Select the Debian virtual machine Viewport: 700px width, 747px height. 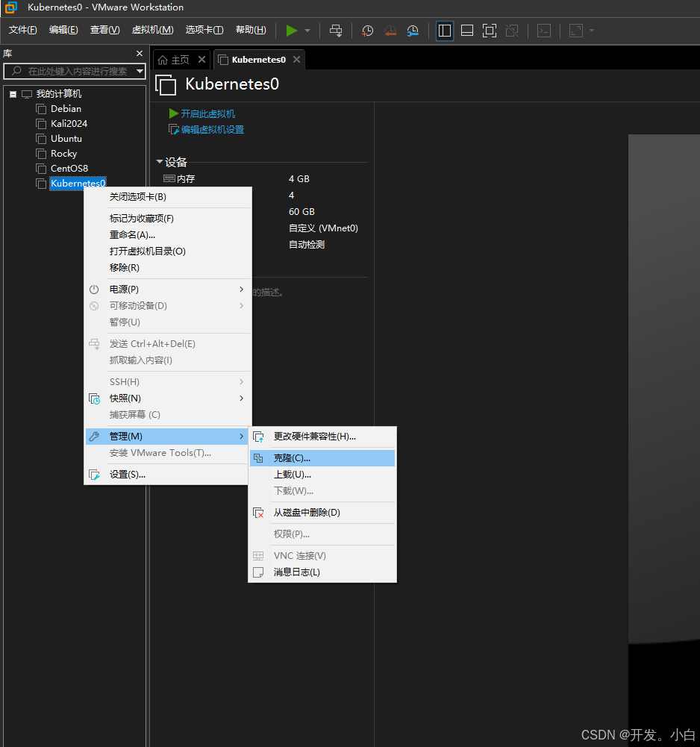click(x=66, y=109)
